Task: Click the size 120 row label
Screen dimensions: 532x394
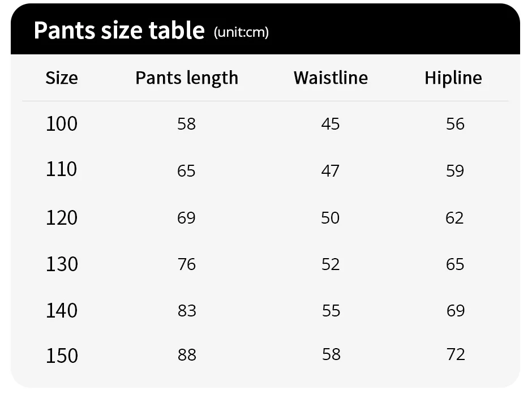Action: (62, 217)
